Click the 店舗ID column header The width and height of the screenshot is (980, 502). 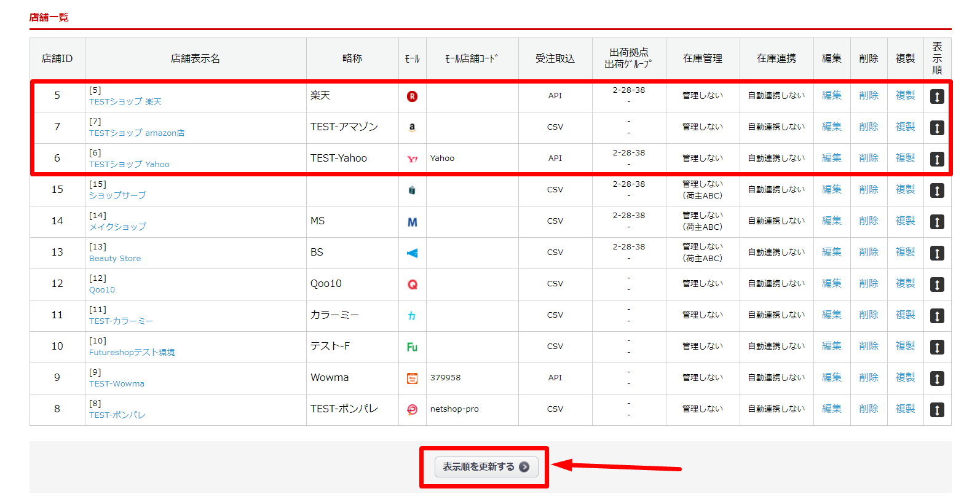point(57,58)
